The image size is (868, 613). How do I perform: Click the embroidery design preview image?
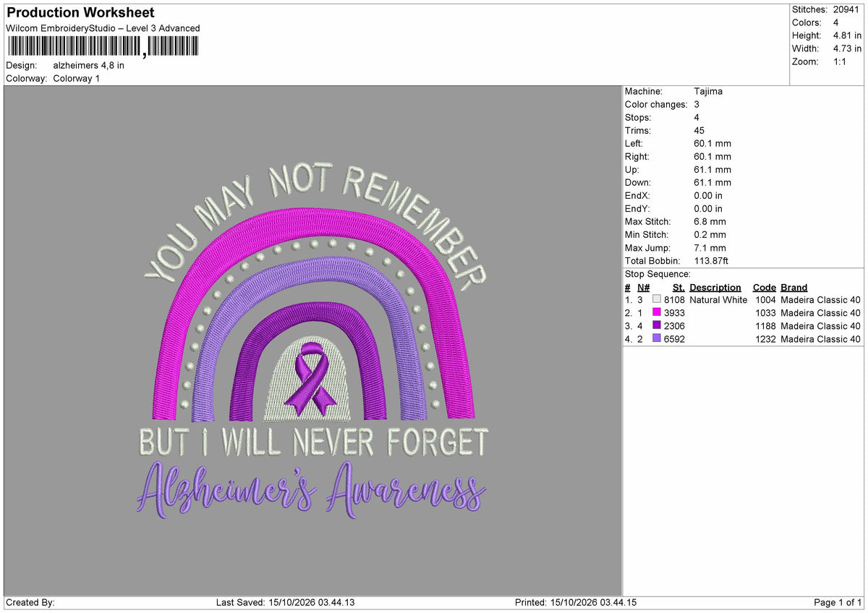(x=312, y=340)
